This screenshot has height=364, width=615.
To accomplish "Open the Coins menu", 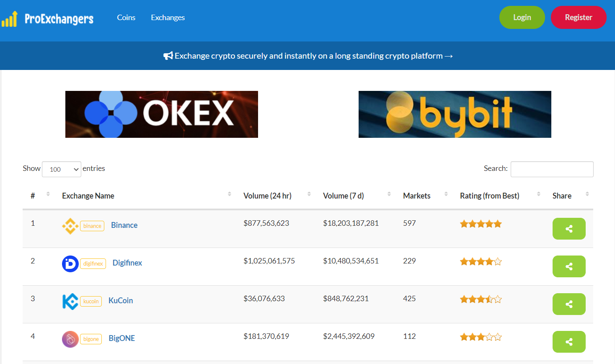I will (126, 18).
